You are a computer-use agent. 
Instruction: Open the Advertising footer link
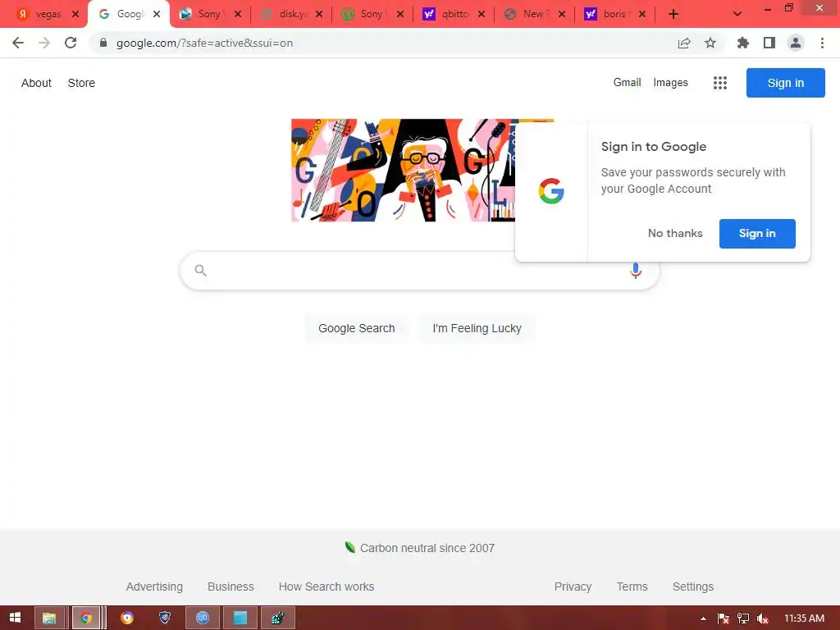(154, 587)
